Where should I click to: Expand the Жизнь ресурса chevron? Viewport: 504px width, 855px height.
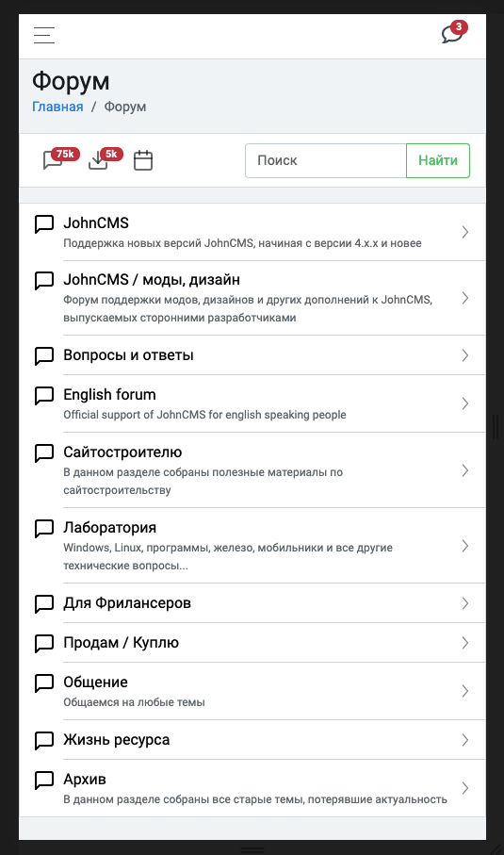[464, 740]
